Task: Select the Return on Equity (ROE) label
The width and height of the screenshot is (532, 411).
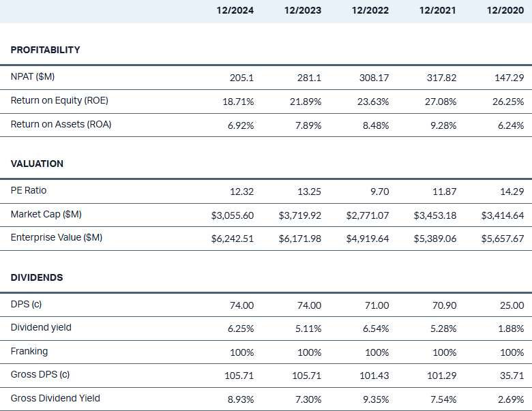Action: click(x=59, y=101)
